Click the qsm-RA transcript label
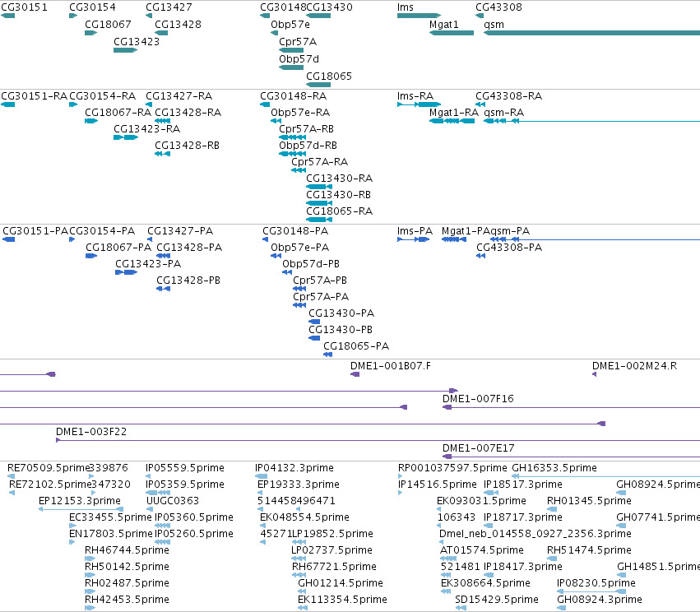Image resolution: width=700 pixels, height=612 pixels. [503, 113]
